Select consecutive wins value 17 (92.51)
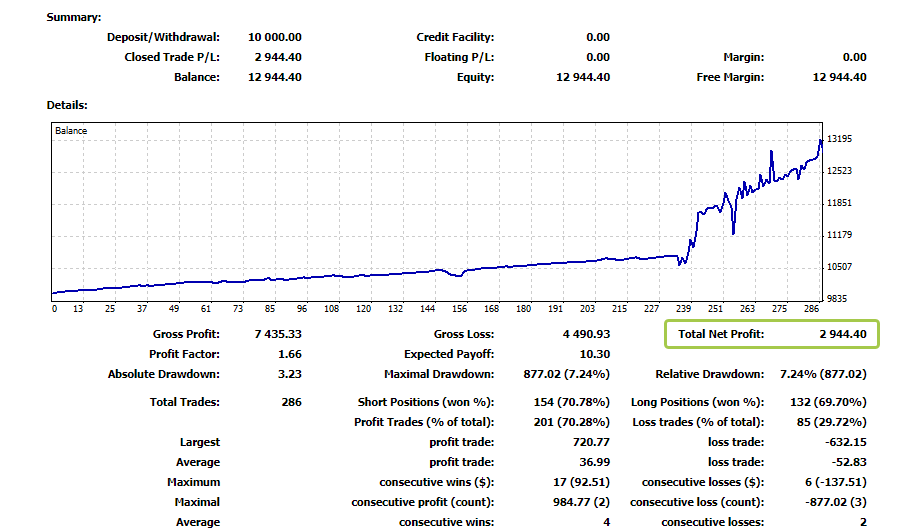The image size is (912, 532). tap(582, 482)
